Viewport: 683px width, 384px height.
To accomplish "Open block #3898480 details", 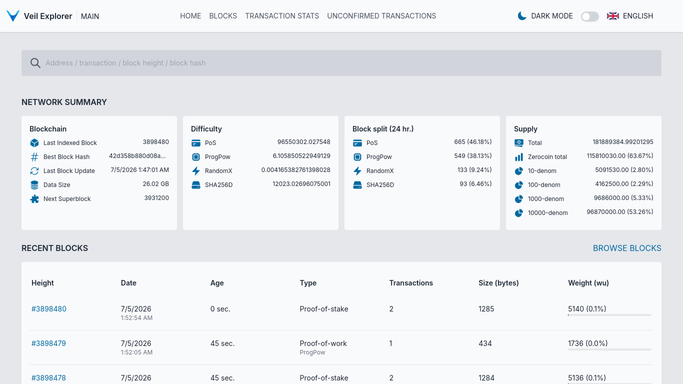I will coord(49,309).
